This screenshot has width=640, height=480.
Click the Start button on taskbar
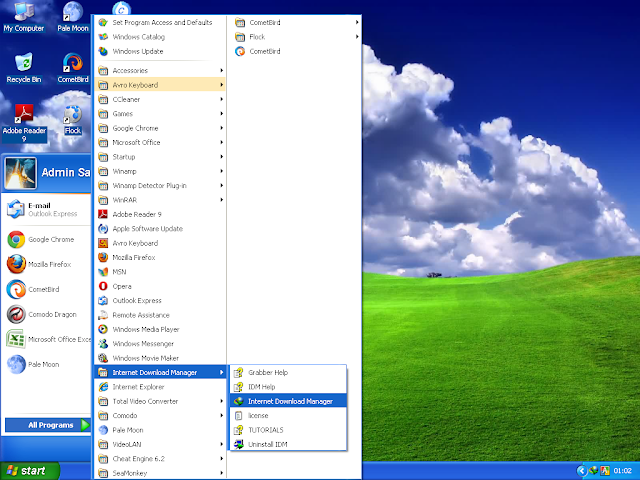[29, 470]
